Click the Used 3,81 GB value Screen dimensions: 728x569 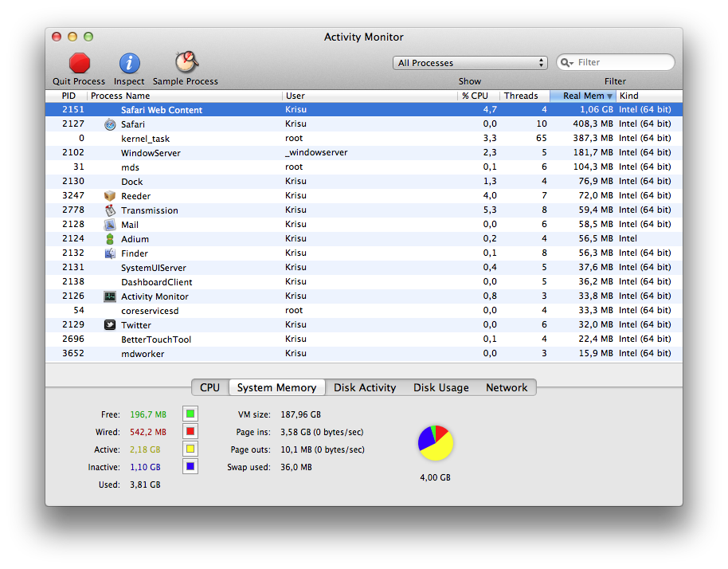[145, 485]
